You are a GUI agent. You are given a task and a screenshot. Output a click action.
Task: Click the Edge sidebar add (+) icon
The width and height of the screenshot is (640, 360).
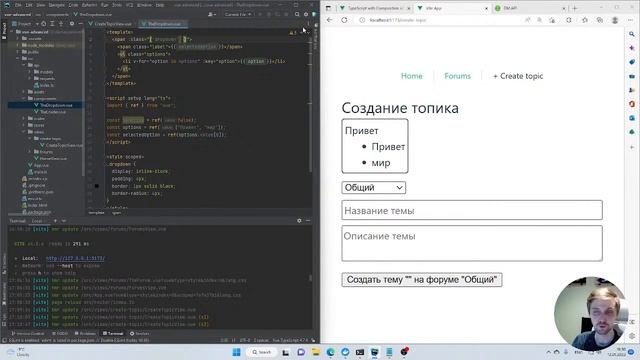click(x=632, y=147)
